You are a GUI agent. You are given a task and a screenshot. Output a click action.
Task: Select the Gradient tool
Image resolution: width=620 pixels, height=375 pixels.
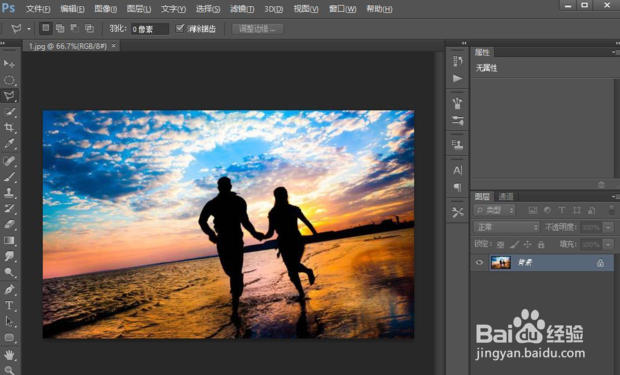pos(9,241)
